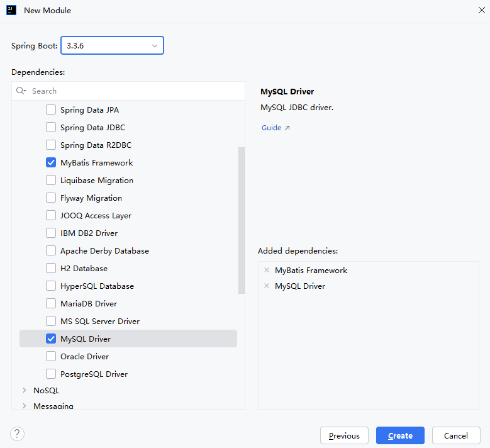Open the MySQL Driver Guide link
The height and width of the screenshot is (448, 490).
pos(276,128)
